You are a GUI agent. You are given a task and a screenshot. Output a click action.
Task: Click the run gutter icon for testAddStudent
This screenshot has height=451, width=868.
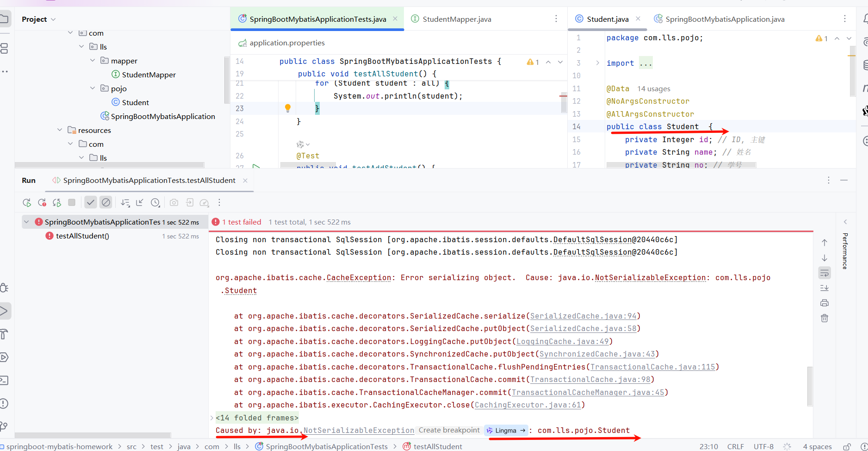(256, 166)
